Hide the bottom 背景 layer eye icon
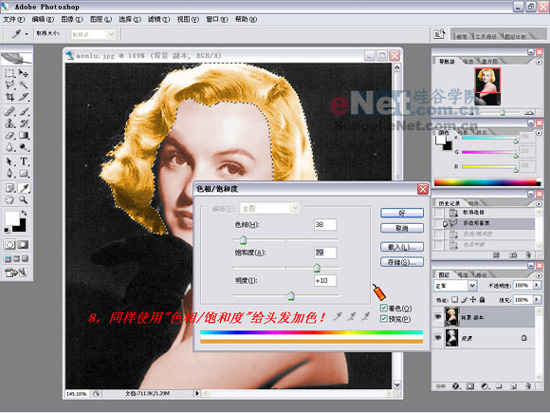 (438, 338)
